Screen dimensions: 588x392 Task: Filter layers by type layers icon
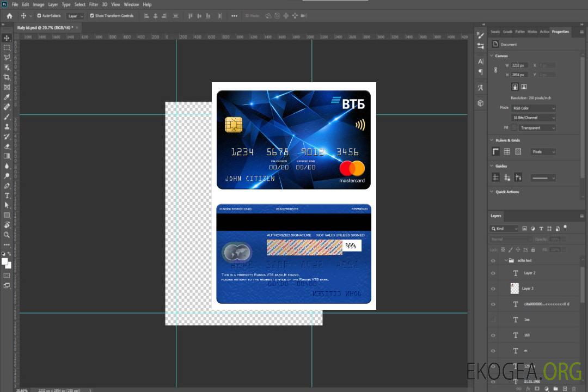(541, 229)
